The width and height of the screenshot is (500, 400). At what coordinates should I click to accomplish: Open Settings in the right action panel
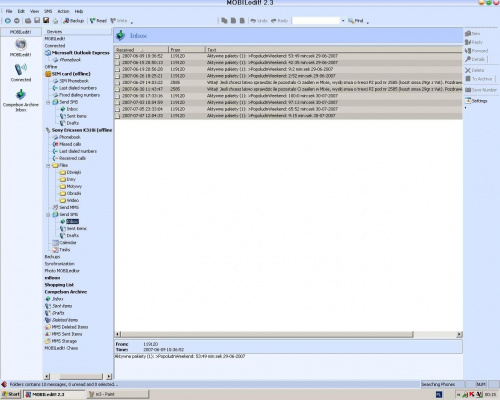476,101
